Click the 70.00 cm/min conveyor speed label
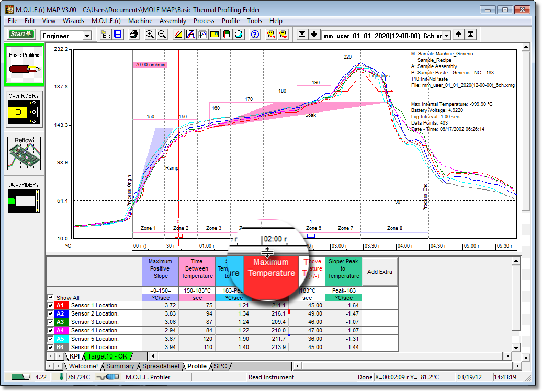Image resolution: width=542 pixels, height=392 pixels. tap(150, 65)
